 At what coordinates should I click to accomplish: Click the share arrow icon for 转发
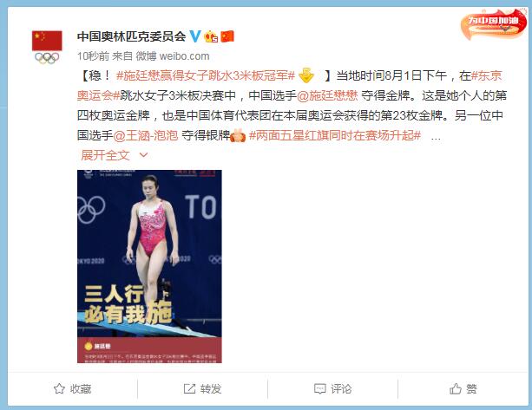point(189,388)
